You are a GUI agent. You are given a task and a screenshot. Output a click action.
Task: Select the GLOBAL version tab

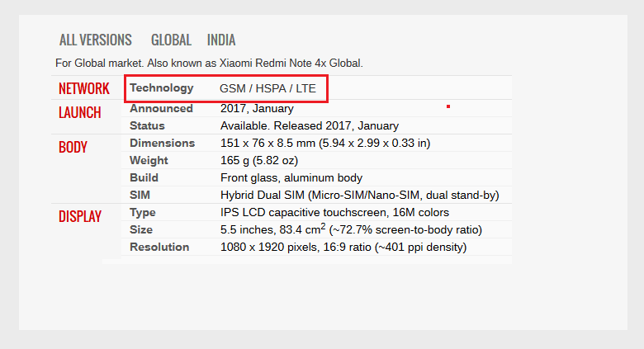[171, 40]
